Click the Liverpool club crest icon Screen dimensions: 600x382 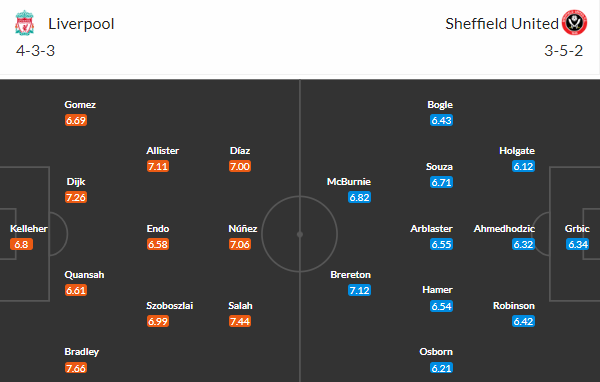[24, 23]
